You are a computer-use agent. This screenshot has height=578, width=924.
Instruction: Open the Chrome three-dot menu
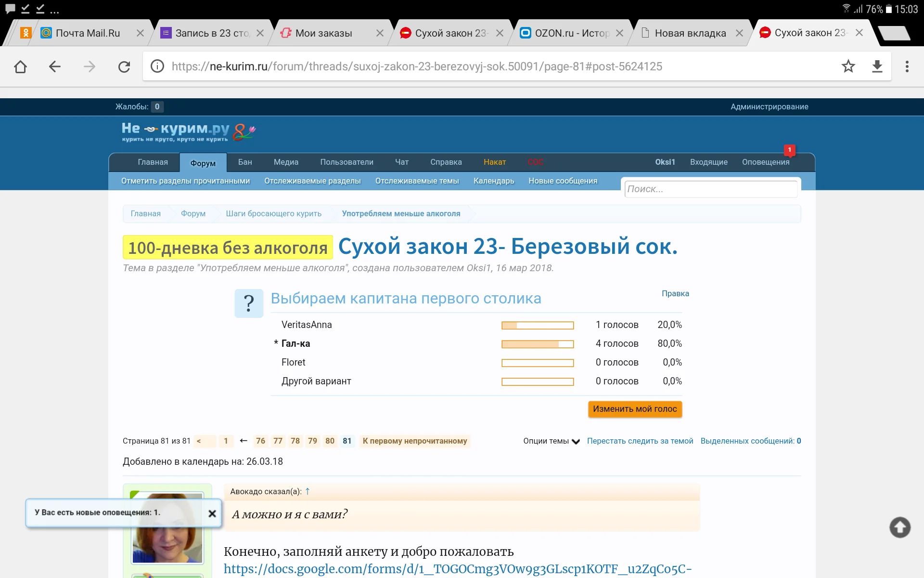908,66
